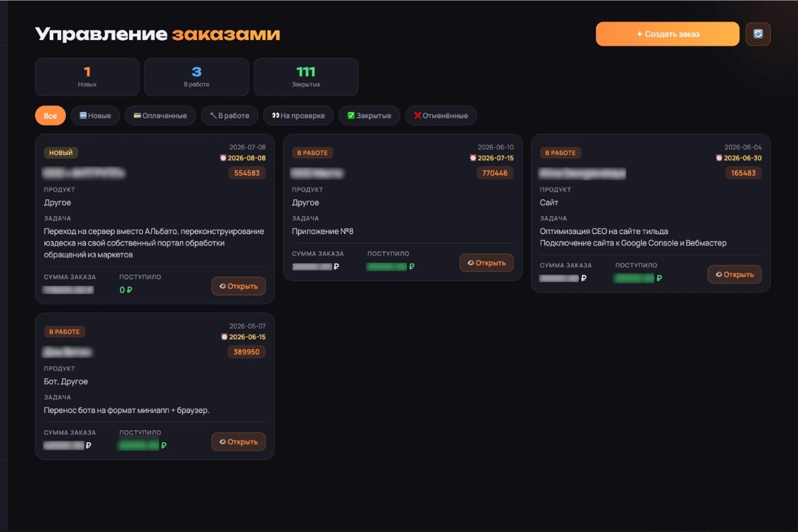
Task: Click creation date 2026-05-07
Action: click(x=247, y=327)
